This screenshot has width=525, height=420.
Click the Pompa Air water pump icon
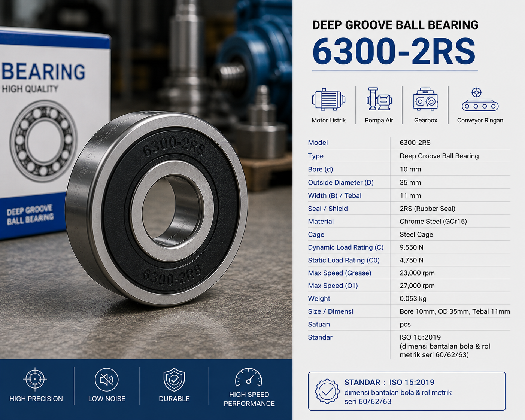[379, 99]
